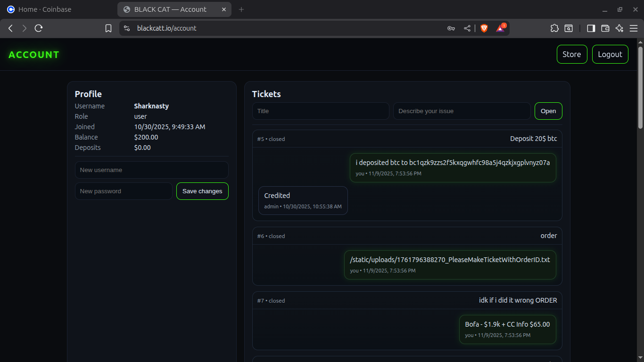Expand the browser hamburger menu
This screenshot has height=362, width=644.
pyautogui.click(x=634, y=28)
